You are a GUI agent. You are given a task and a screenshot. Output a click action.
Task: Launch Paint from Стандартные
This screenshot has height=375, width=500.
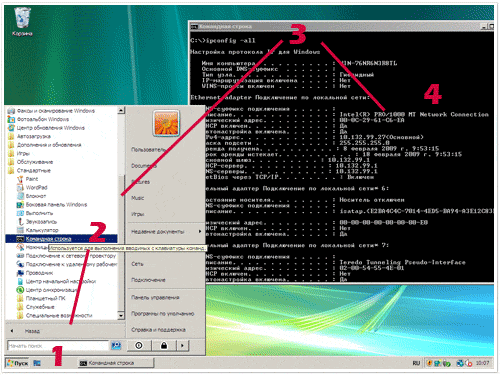(x=27, y=179)
